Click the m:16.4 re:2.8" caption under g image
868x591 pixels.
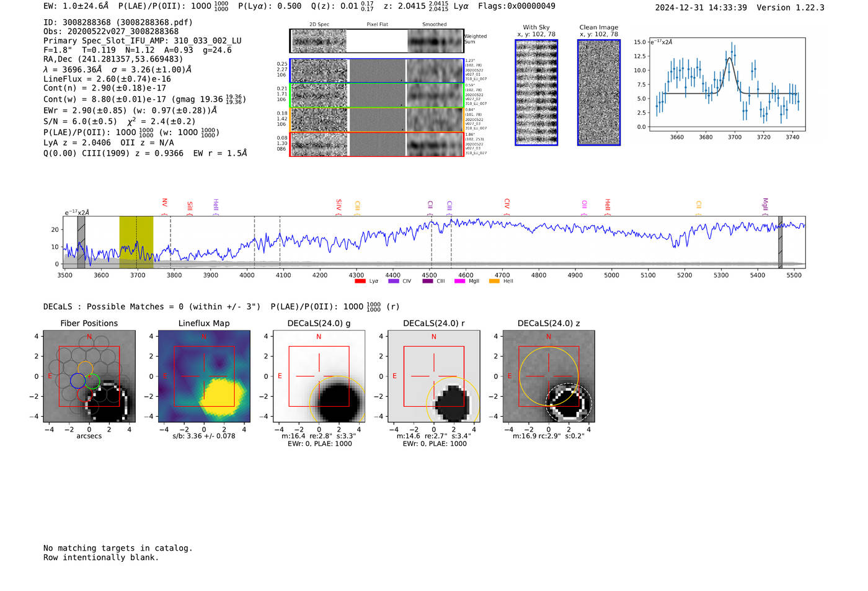pyautogui.click(x=319, y=436)
